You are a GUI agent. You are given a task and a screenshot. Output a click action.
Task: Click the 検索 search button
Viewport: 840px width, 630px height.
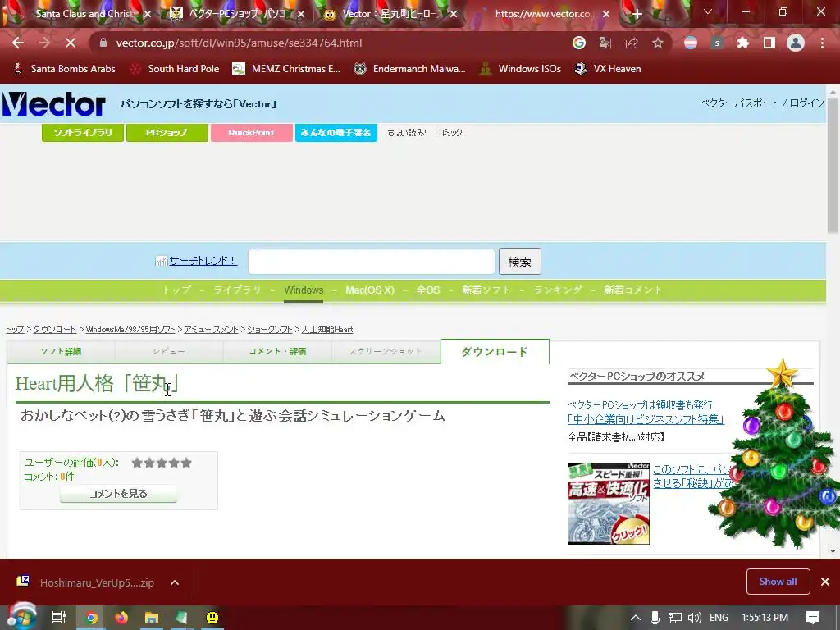[x=519, y=262]
